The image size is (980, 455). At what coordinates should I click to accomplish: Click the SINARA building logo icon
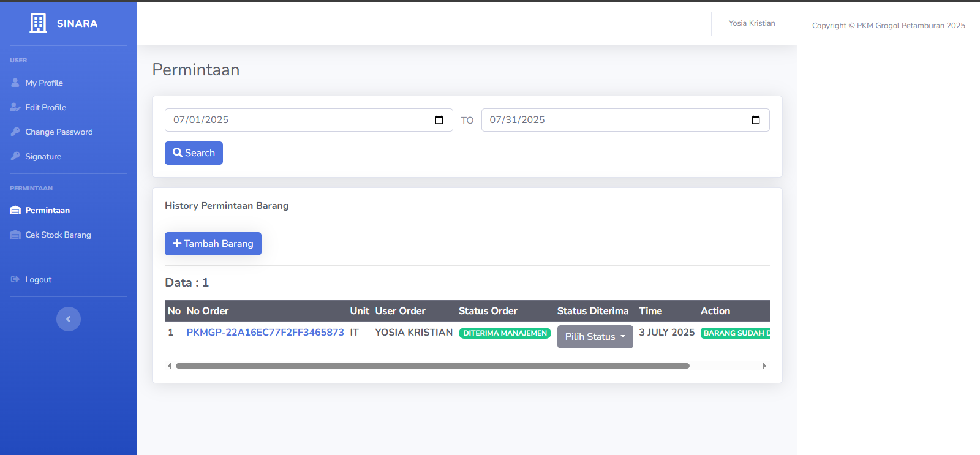38,23
